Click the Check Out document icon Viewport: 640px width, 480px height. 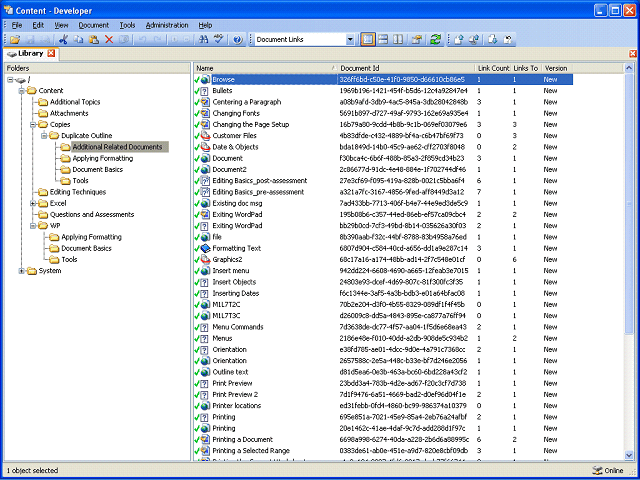click(493, 40)
